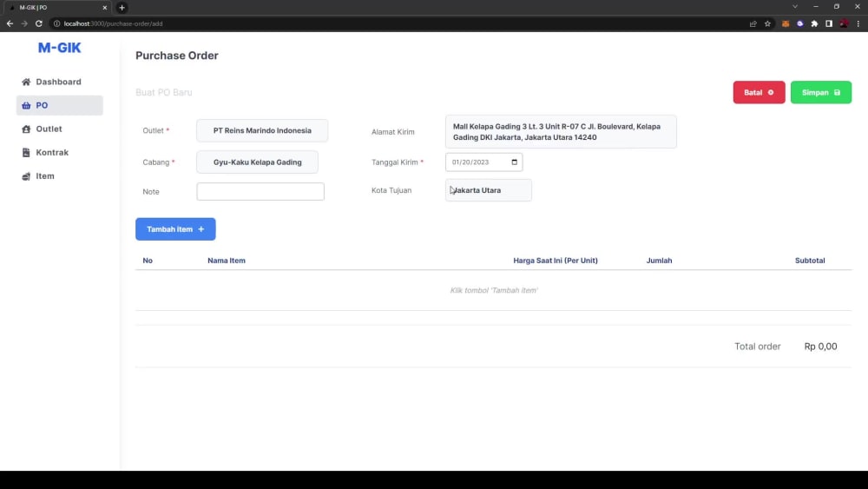The width and height of the screenshot is (868, 489).
Task: Click the Total order label
Action: click(x=757, y=347)
